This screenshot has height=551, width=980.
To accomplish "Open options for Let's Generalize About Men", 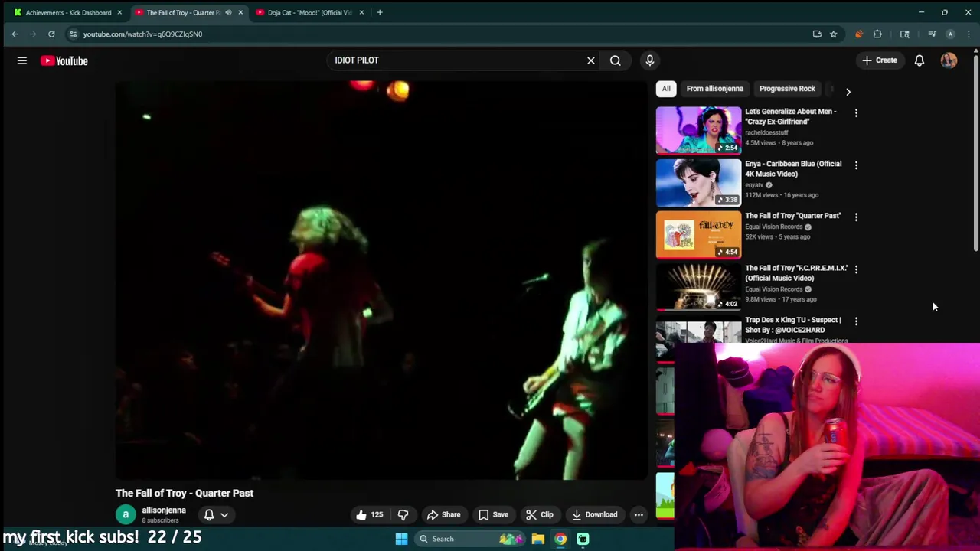I will click(x=856, y=113).
